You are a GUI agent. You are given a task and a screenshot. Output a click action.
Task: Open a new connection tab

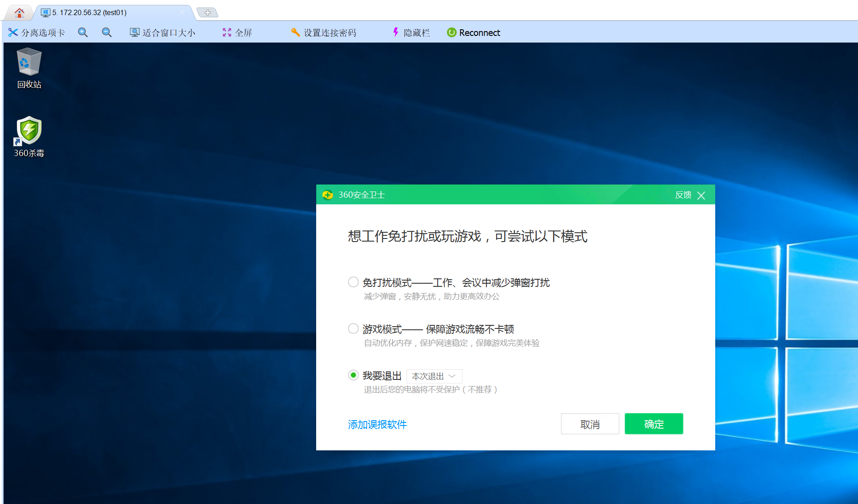(x=208, y=12)
